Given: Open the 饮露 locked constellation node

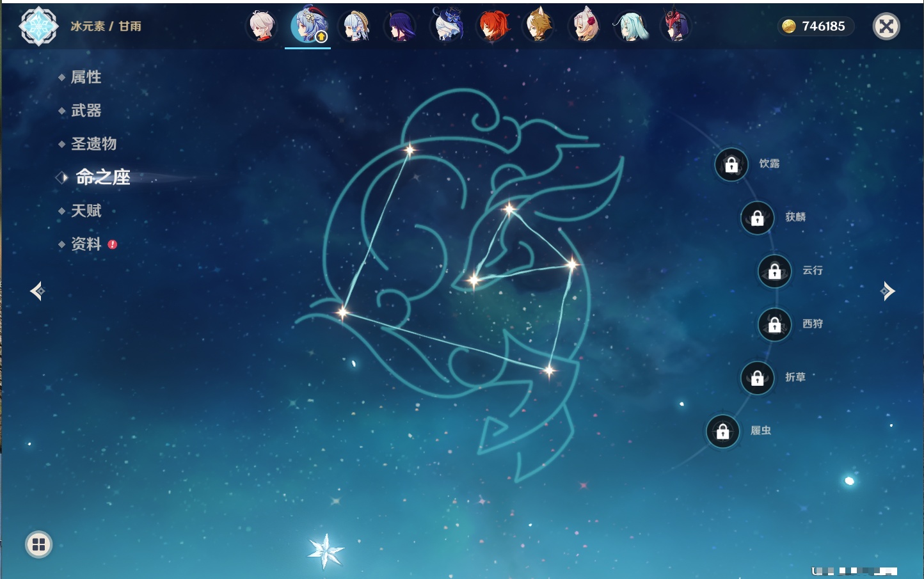Looking at the screenshot, I should tap(731, 165).
